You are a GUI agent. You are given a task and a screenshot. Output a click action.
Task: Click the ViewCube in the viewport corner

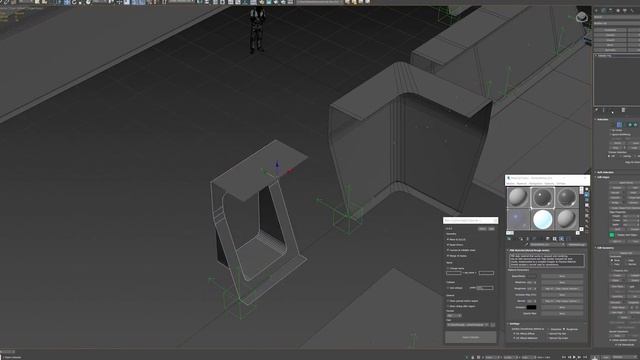tap(582, 17)
